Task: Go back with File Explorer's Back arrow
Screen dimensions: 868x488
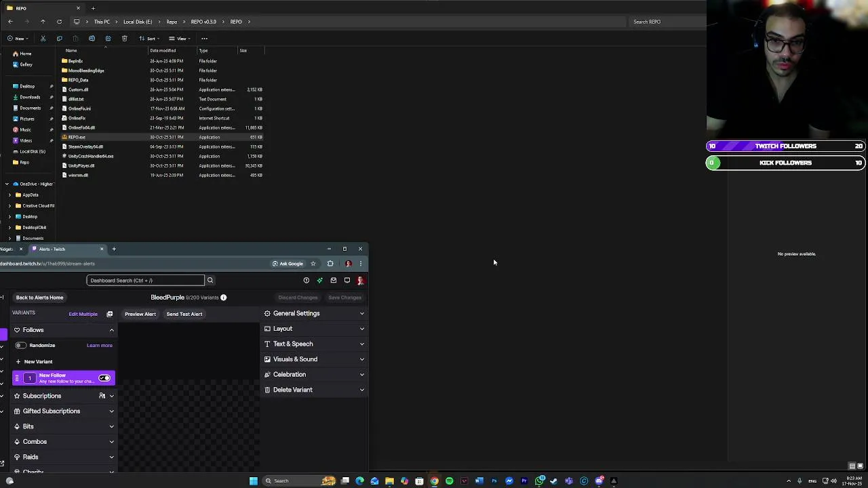Action: point(10,22)
